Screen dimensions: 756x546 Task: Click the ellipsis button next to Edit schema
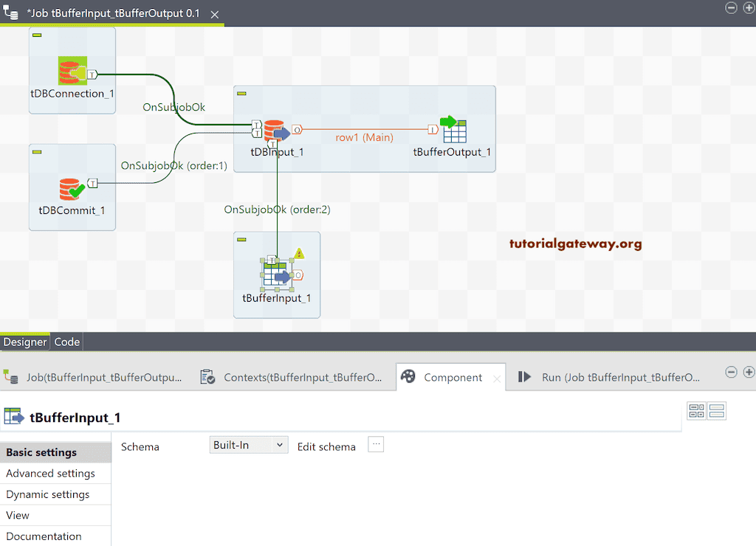tap(376, 443)
